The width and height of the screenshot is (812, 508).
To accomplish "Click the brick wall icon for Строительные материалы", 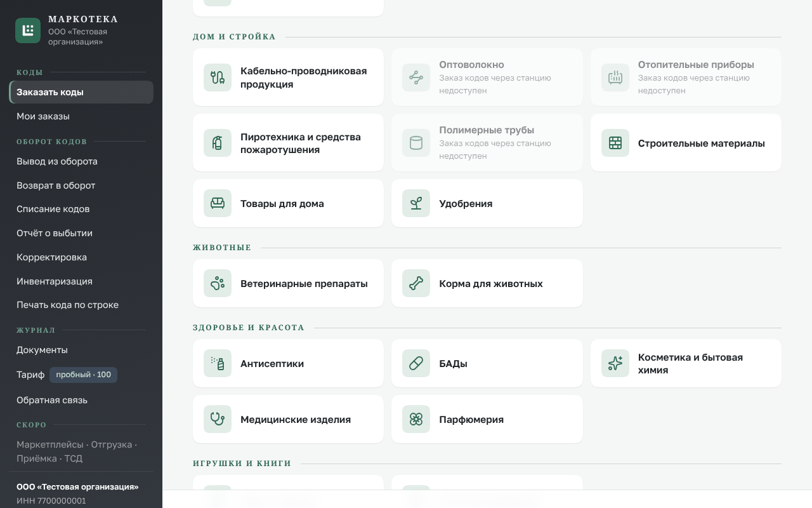I will 615,143.
